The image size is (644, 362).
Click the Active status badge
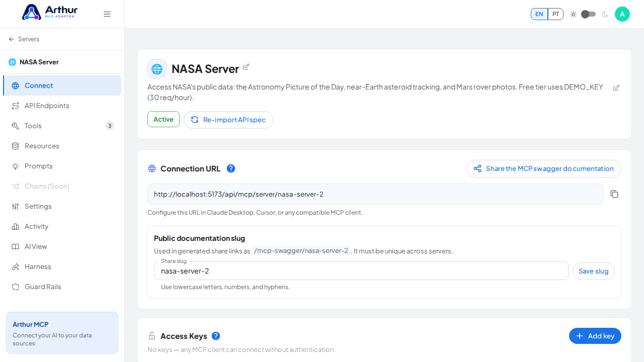(164, 119)
